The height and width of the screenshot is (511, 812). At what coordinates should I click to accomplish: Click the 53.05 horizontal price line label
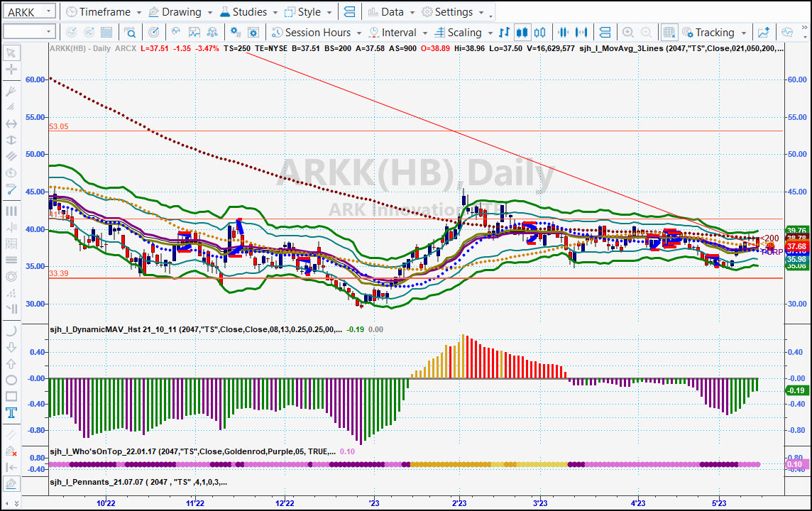tap(58, 126)
